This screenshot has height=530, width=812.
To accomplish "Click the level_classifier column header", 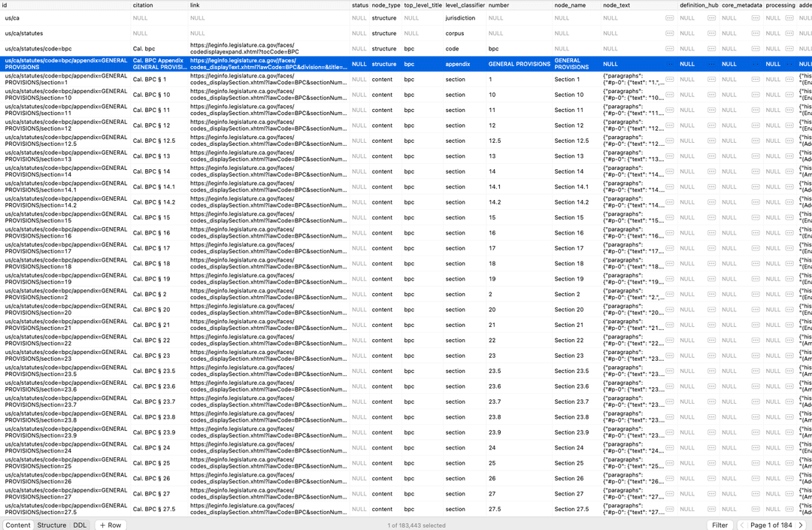I will pyautogui.click(x=465, y=5).
